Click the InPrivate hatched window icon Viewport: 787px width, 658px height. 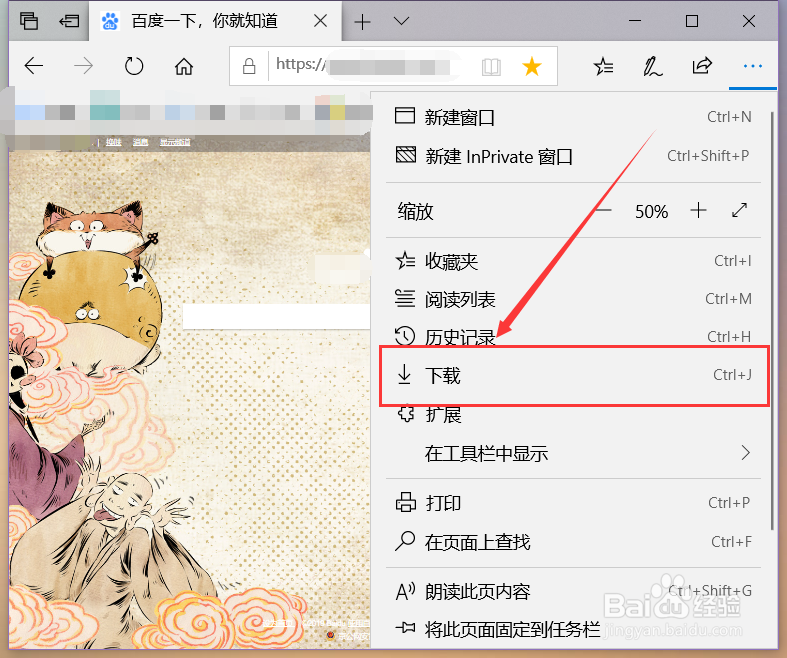pos(406,155)
